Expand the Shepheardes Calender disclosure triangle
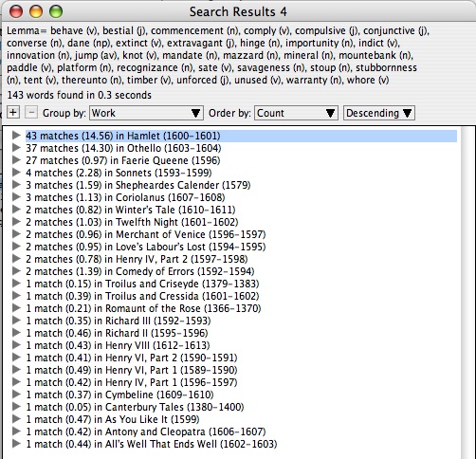Viewport: 476px width, 459px height. point(16,185)
